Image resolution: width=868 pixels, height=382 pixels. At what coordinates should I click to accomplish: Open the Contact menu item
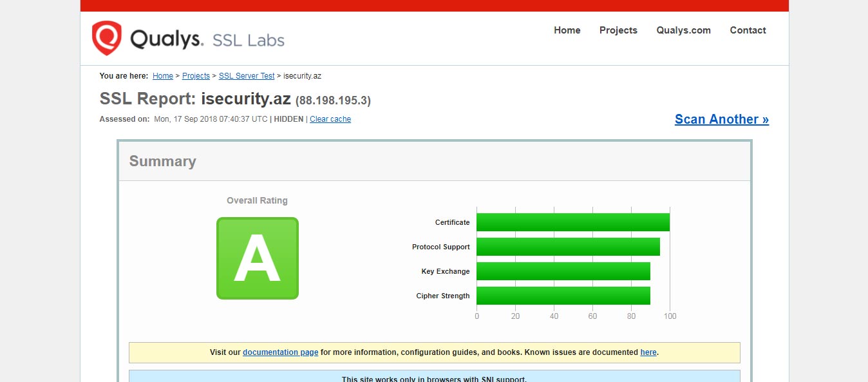(x=748, y=30)
